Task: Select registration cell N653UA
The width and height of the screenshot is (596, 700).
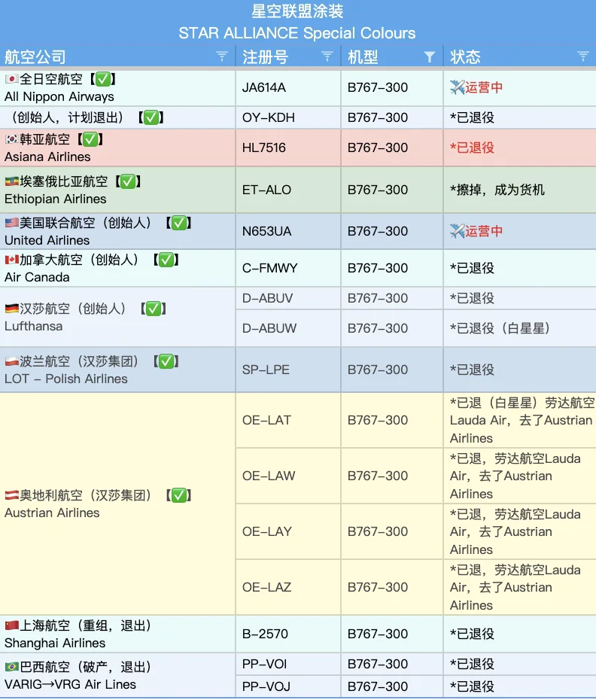Action: pyautogui.click(x=288, y=231)
